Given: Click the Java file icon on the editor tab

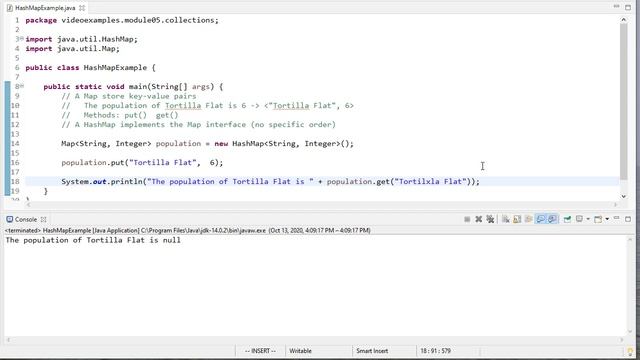Looking at the screenshot, I should pos(9,8).
